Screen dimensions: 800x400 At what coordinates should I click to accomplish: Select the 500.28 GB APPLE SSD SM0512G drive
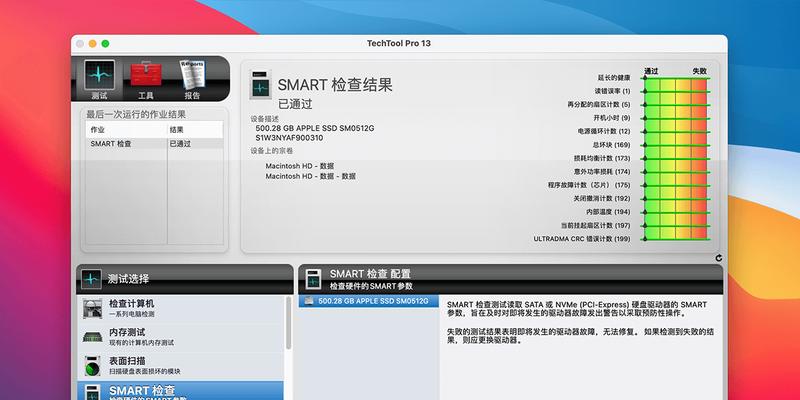368,301
